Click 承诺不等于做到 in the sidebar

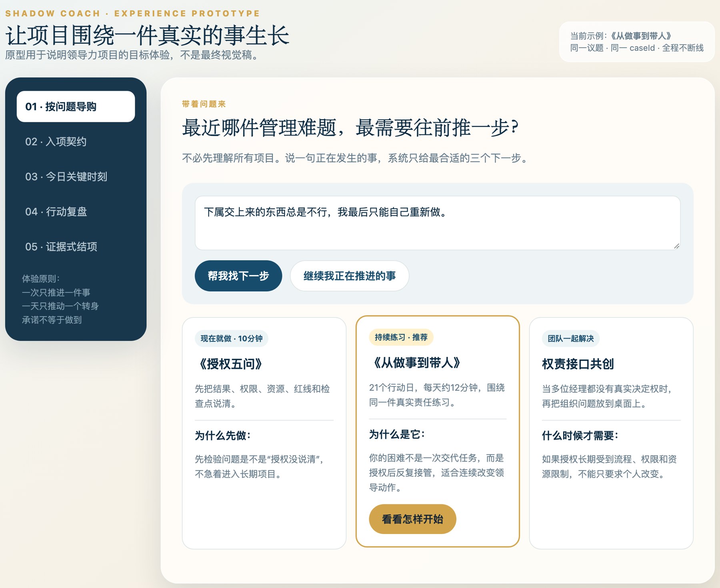[52, 320]
